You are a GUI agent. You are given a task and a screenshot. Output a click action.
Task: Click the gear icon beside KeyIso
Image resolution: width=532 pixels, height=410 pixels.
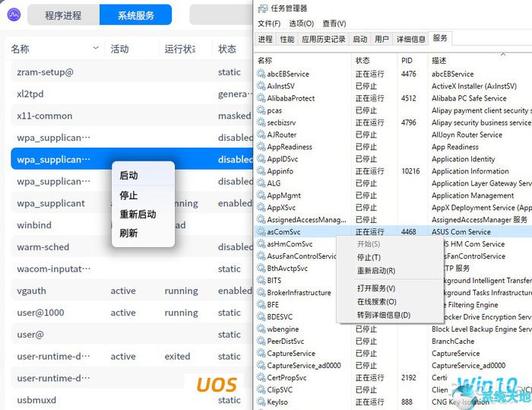(261, 402)
